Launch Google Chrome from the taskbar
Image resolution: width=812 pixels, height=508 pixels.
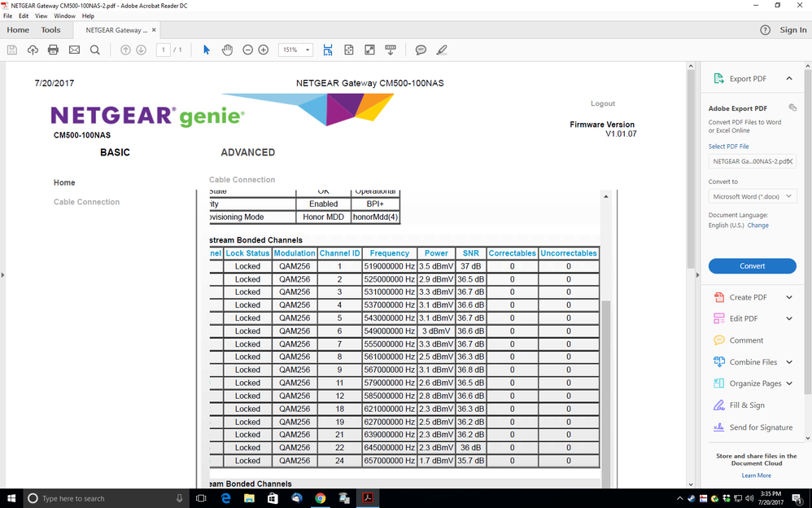coord(320,498)
